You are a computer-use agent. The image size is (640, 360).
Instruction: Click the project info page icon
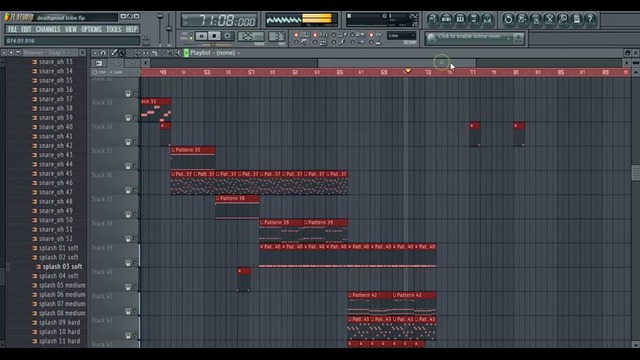click(577, 19)
